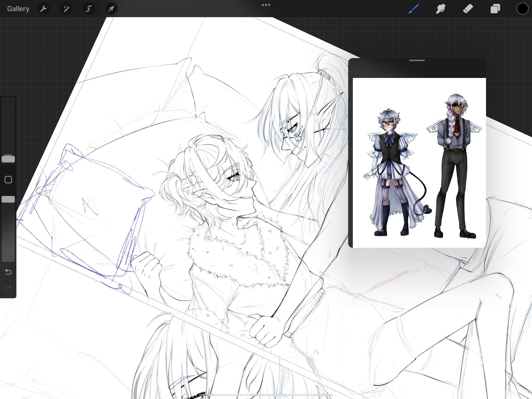Viewport: 532px width, 399px height.
Task: Select the Eraser tool
Action: click(x=468, y=9)
